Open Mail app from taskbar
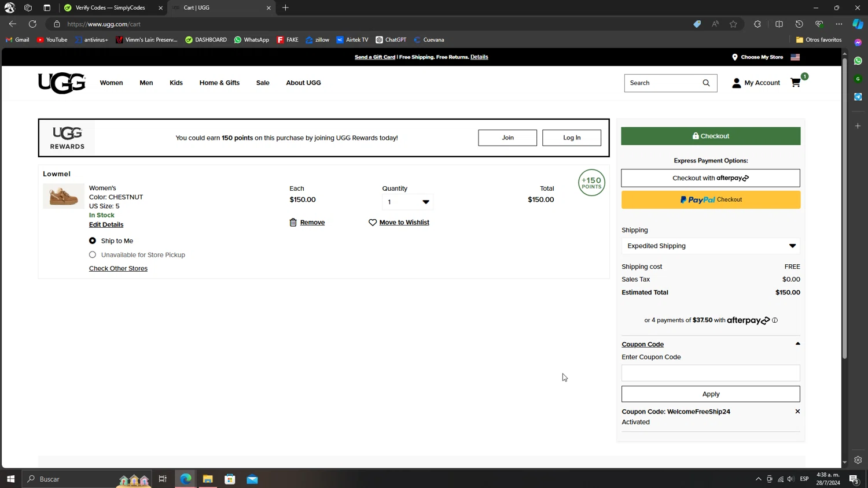The width and height of the screenshot is (868, 488). pyautogui.click(x=252, y=479)
